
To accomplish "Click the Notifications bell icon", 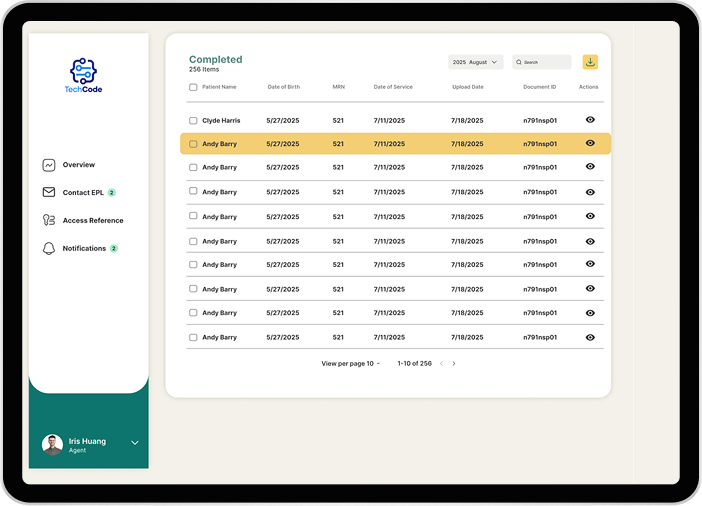I will click(49, 248).
